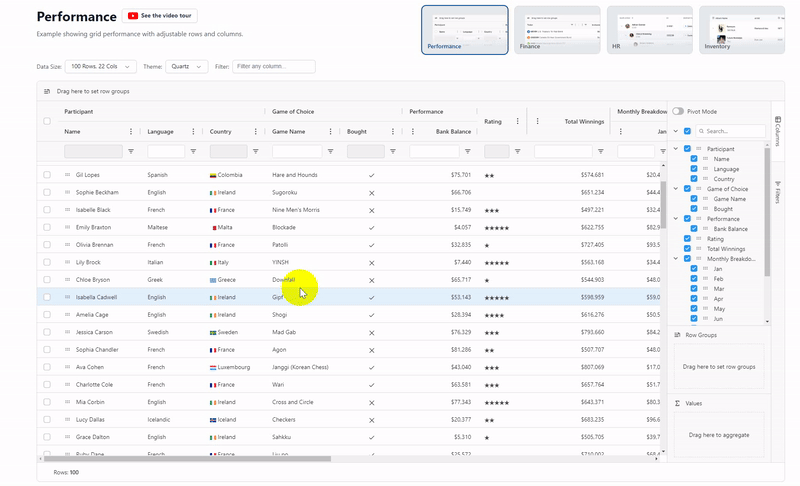This screenshot has width=800, height=486.
Task: Open the Filters side panel tab
Action: click(777, 192)
